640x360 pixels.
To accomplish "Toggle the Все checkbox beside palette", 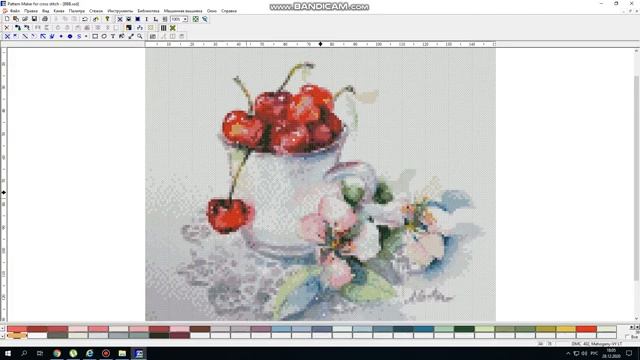I will click(627, 337).
